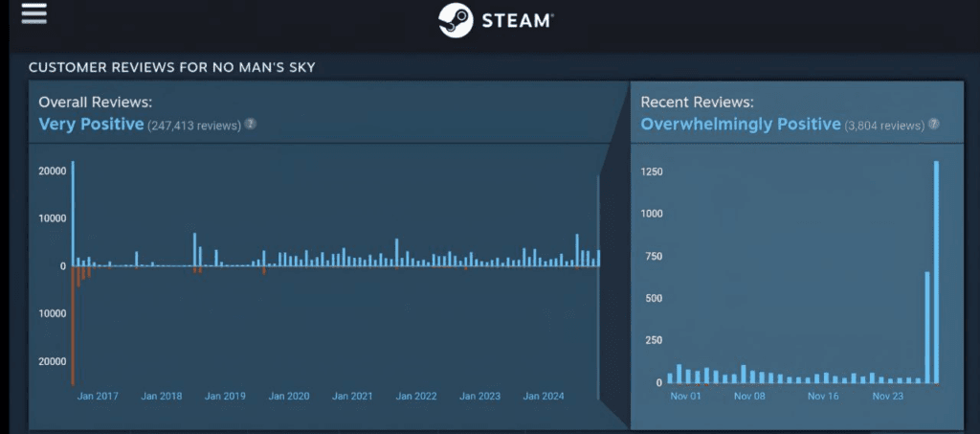This screenshot has width=980, height=434.
Task: Open help icon beside overall review count
Action: (x=251, y=124)
